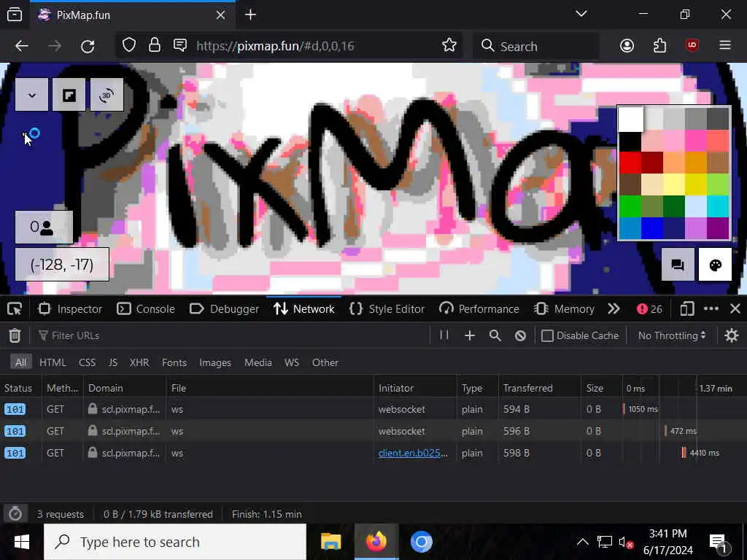This screenshot has height=560, width=747.
Task: Select the request transferring 594 B
Action: click(x=373, y=409)
